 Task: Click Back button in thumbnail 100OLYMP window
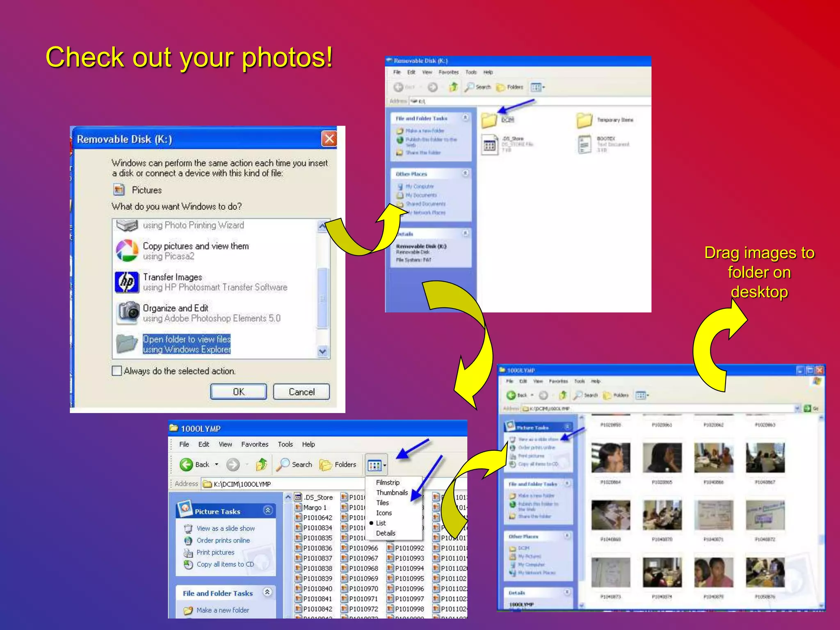pos(517,395)
